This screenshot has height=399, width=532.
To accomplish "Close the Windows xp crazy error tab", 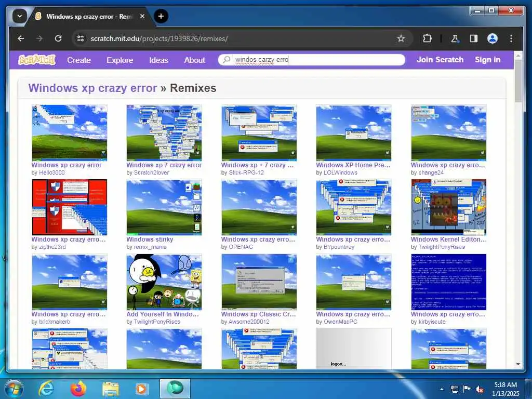I will coord(142,16).
